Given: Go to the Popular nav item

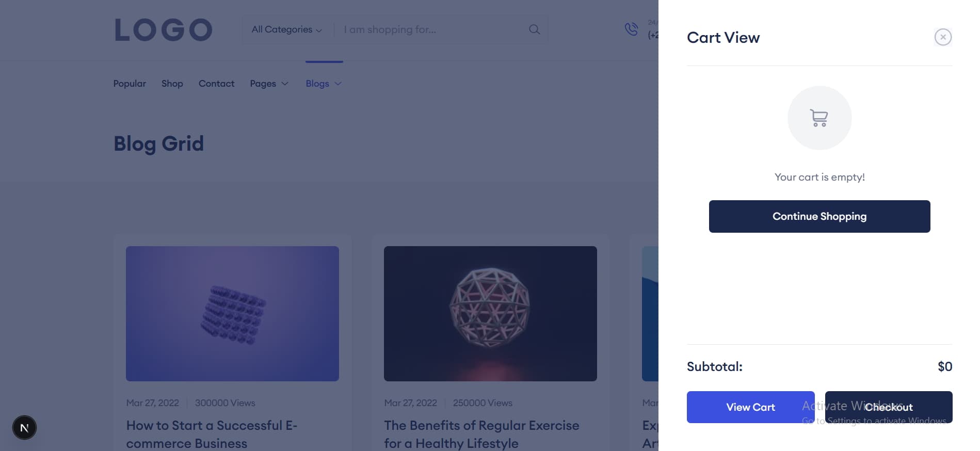Looking at the screenshot, I should (x=130, y=84).
